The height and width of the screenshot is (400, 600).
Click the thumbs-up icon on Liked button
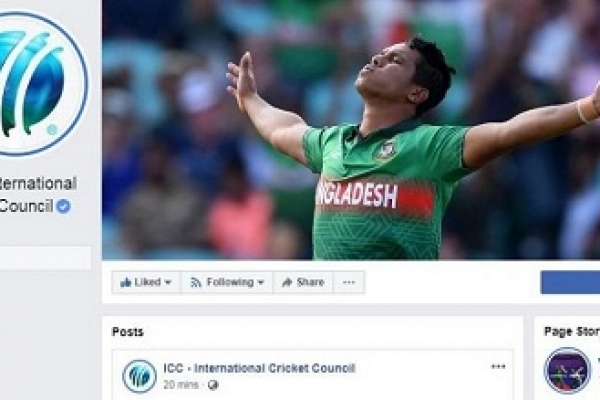125,282
